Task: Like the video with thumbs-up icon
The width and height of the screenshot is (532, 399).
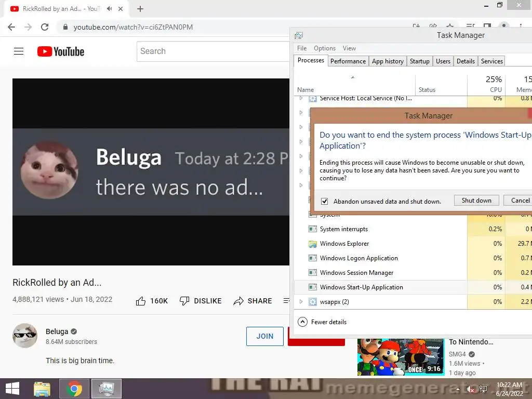Action: click(141, 301)
